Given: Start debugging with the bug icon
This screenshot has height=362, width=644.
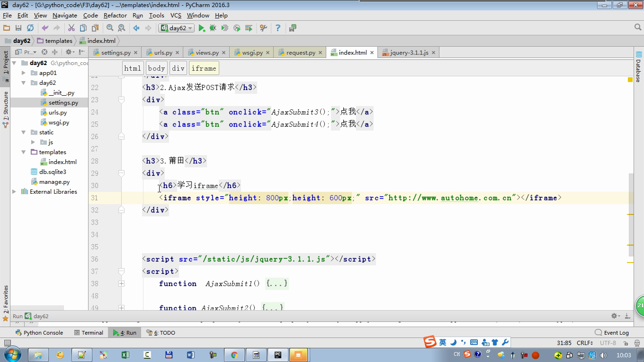Looking at the screenshot, I should pyautogui.click(x=213, y=28).
